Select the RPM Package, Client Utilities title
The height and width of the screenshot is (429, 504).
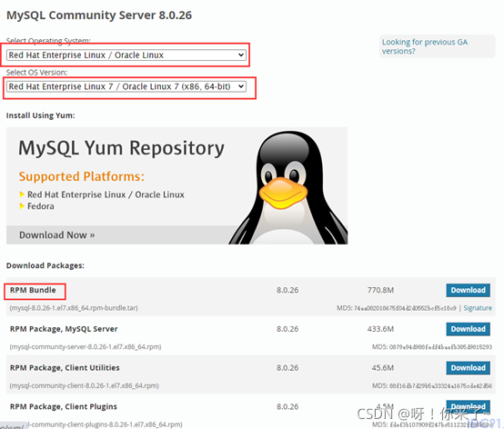coord(65,368)
